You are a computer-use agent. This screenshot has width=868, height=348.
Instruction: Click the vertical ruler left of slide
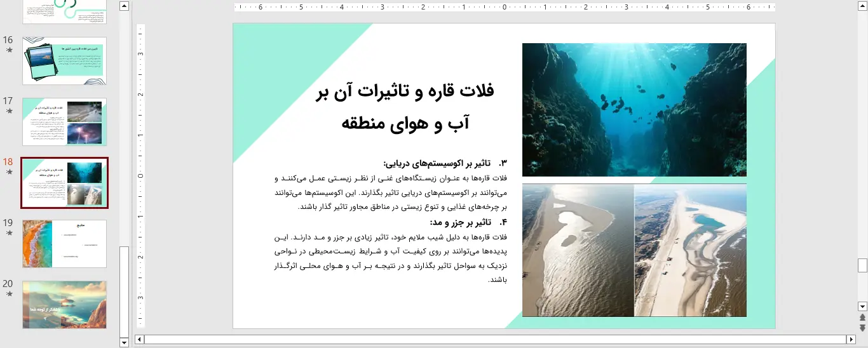tap(141, 177)
